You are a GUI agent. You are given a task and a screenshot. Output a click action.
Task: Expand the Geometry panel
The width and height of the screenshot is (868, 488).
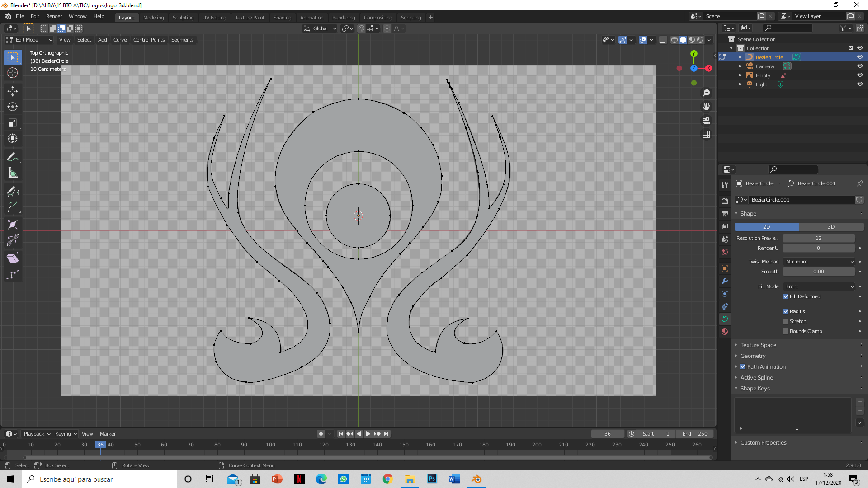(x=753, y=356)
